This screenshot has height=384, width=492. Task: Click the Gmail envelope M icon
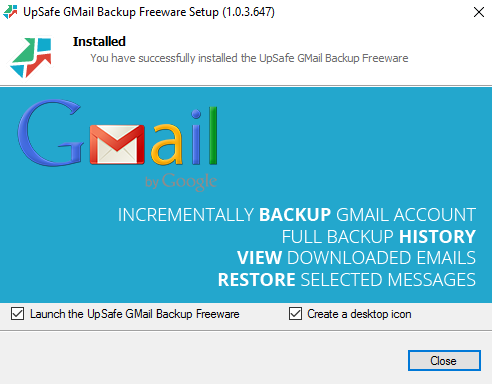point(117,144)
